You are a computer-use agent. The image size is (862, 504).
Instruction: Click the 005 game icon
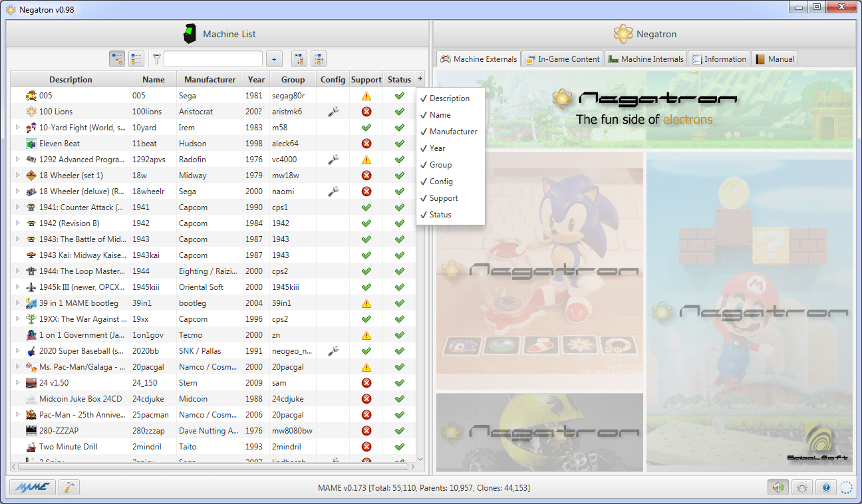pyautogui.click(x=31, y=96)
